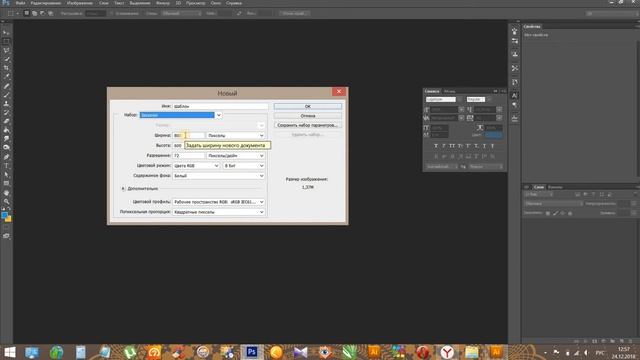Toggle Strikethrough in Character panel
This screenshot has width=640, height=360.
[x=493, y=146]
